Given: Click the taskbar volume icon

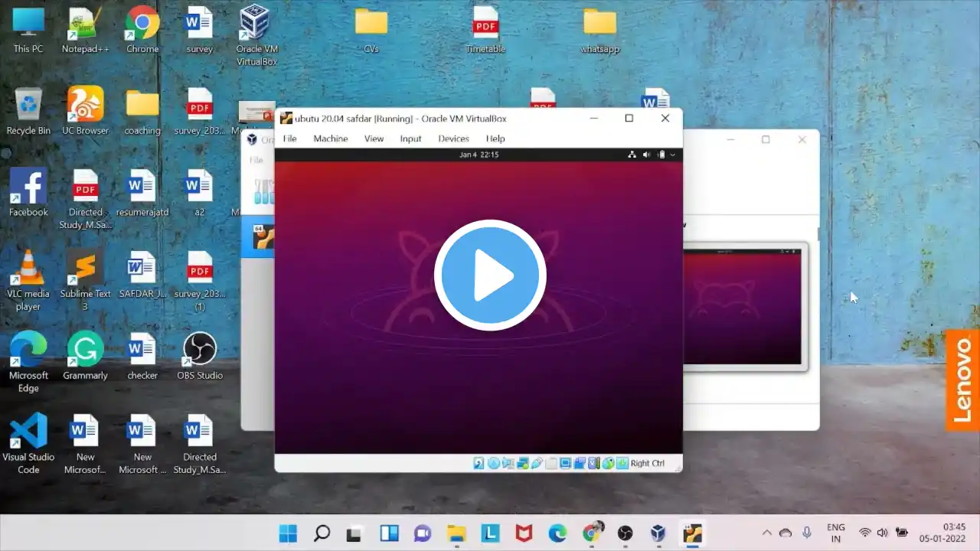Looking at the screenshot, I should 882,533.
